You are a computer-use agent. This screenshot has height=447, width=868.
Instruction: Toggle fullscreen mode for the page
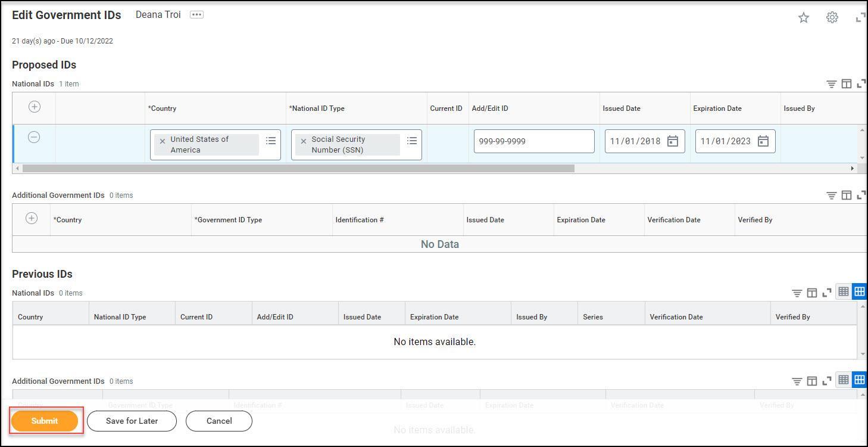pyautogui.click(x=860, y=18)
